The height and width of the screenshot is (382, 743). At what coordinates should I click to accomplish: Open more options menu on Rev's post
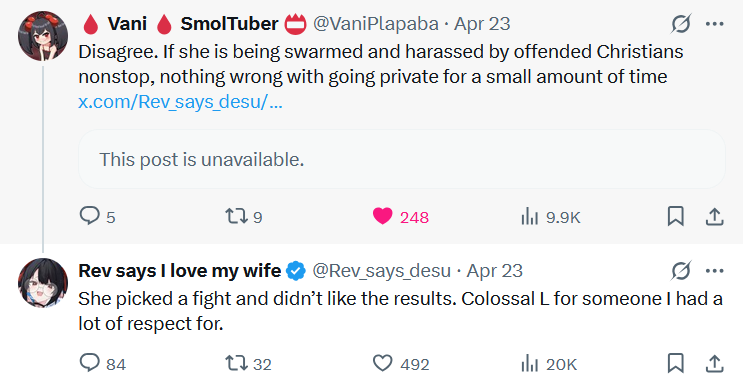(x=715, y=271)
